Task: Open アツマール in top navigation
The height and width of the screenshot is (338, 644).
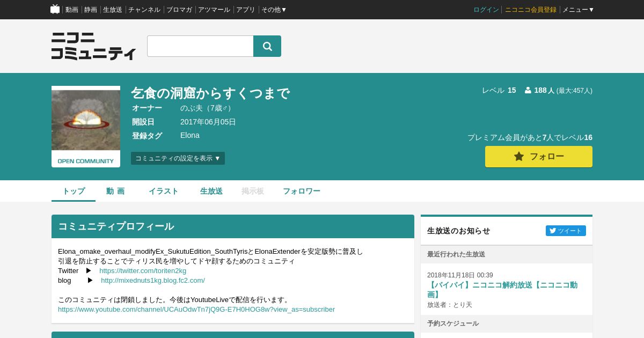Action: tap(214, 10)
